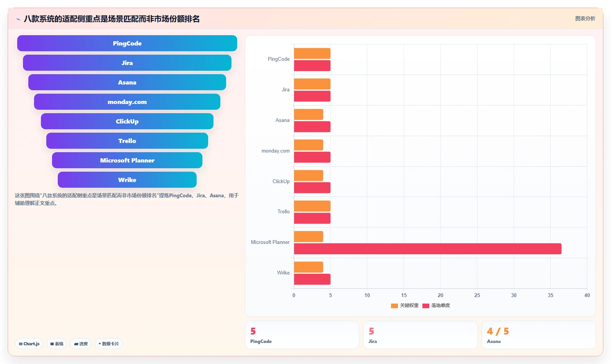Select the Microsoft Planner funnel bar
Screen dimensions: 611x364
point(127,160)
